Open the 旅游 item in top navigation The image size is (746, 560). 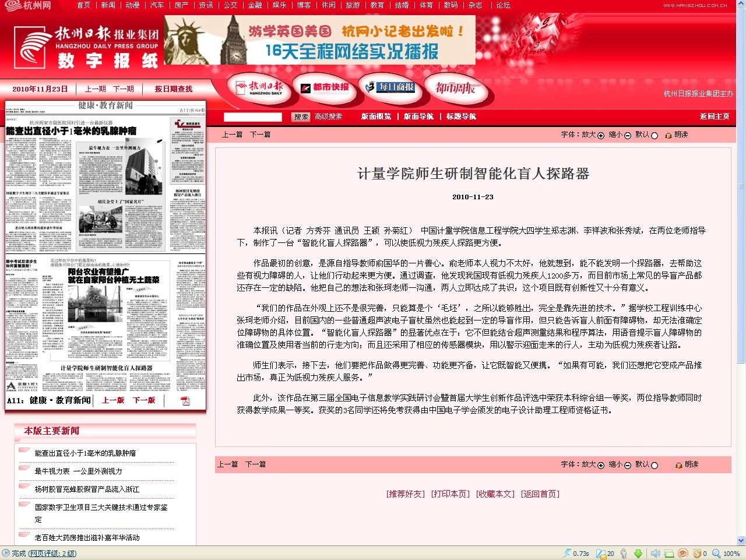pyautogui.click(x=353, y=5)
